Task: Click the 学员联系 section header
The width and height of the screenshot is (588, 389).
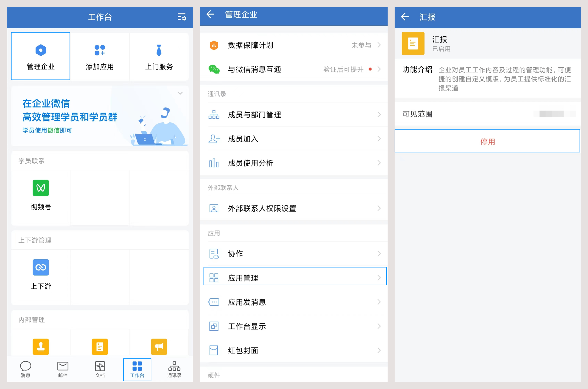Action: click(32, 161)
